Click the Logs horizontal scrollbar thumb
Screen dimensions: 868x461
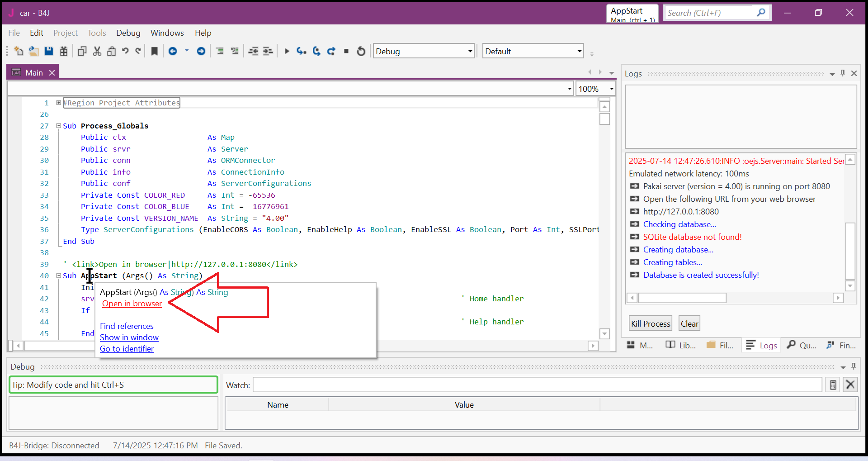click(682, 298)
